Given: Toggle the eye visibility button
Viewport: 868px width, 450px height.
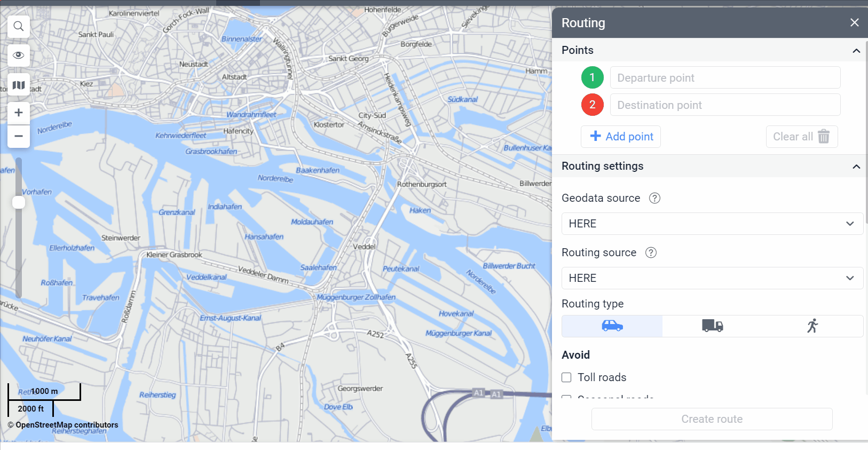Looking at the screenshot, I should coord(19,56).
